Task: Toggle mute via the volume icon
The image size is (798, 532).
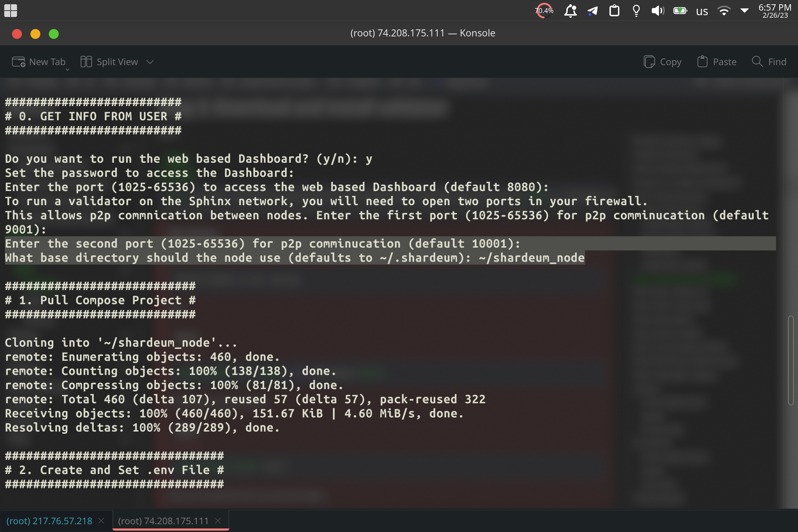Action: [658, 11]
